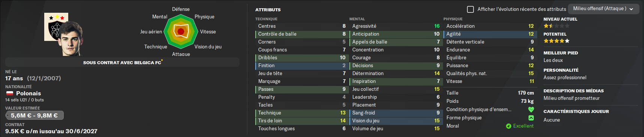Click the dropdown chevron beside Milieu offensif
Image resolution: width=644 pixels, height=137 pixels.
point(632,9)
